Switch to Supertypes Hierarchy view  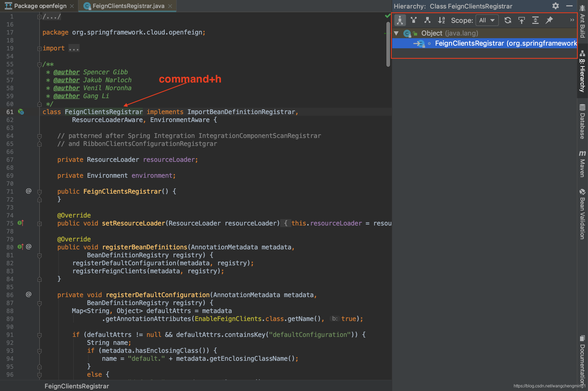414,20
